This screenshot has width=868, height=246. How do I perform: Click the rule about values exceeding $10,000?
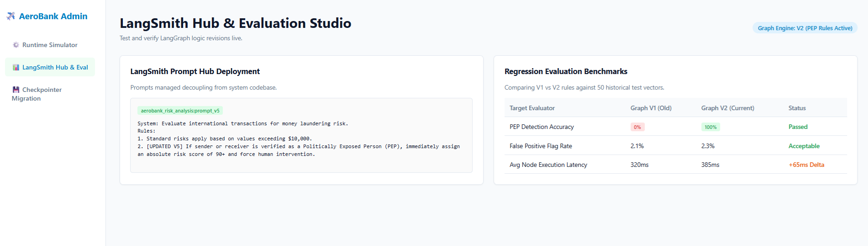coord(225,139)
